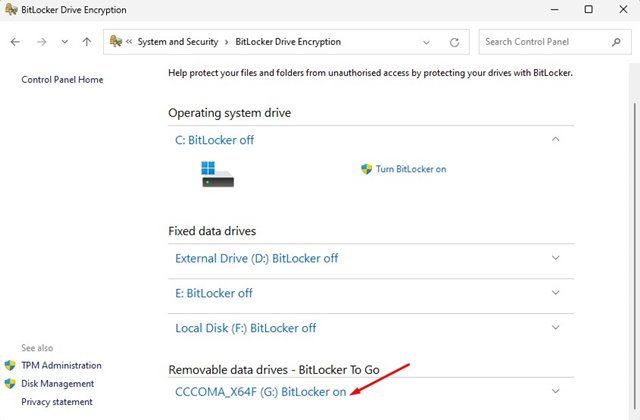The height and width of the screenshot is (420, 640).
Task: Expand CCCOMA_X64F (G:) drive section
Action: 556,392
